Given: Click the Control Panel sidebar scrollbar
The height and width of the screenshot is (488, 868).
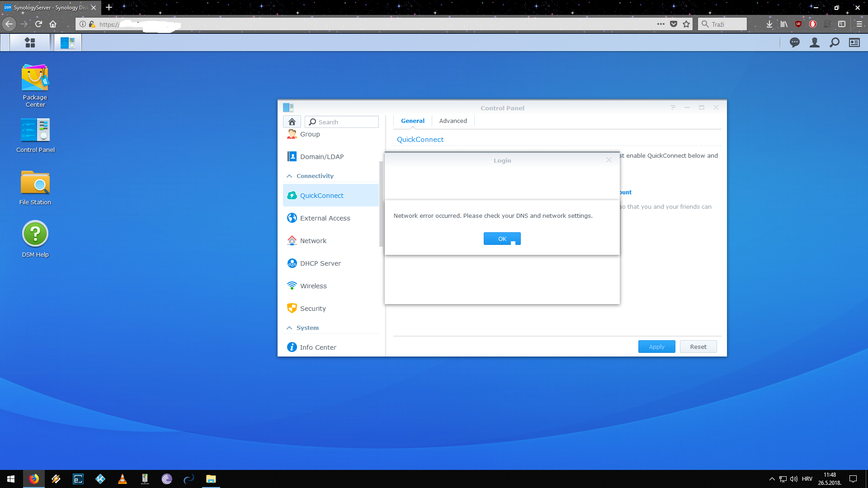Looking at the screenshot, I should [x=381, y=203].
